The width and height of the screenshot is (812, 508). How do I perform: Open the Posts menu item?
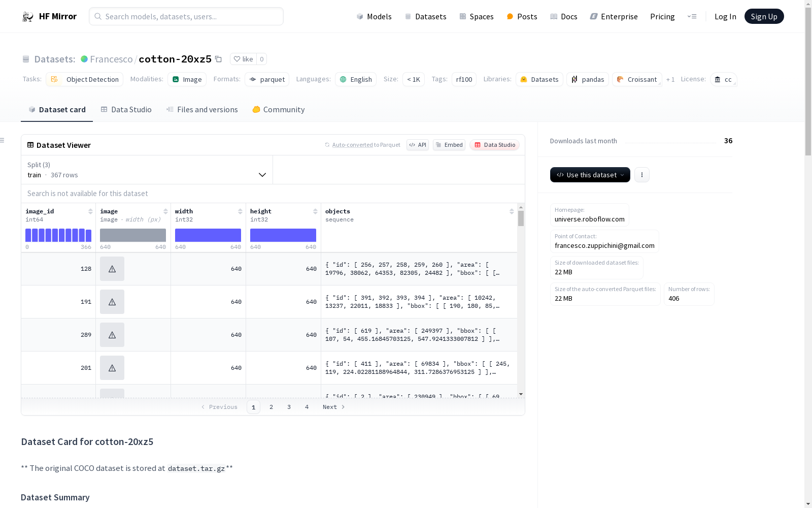pos(522,16)
